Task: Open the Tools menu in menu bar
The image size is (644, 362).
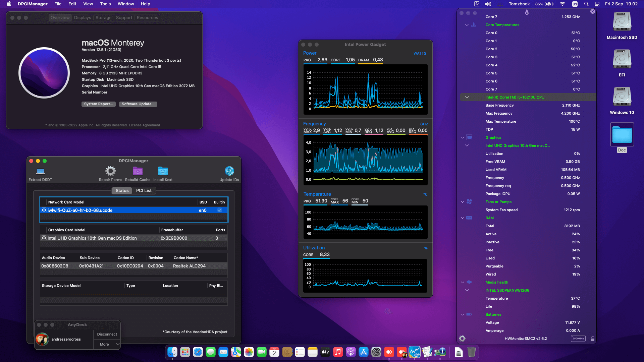Action: coord(105,4)
